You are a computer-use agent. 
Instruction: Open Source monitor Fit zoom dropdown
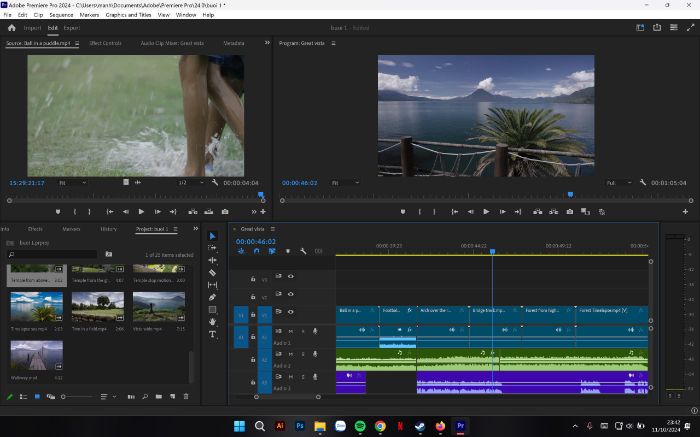[72, 183]
